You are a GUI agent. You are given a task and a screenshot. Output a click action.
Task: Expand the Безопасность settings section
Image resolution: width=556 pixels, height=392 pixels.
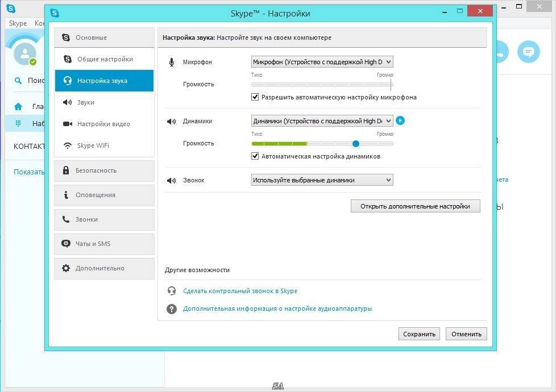(x=104, y=170)
